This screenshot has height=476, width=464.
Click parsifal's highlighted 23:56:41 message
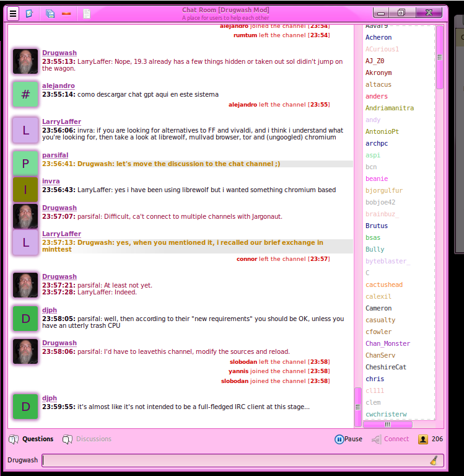click(x=197, y=164)
